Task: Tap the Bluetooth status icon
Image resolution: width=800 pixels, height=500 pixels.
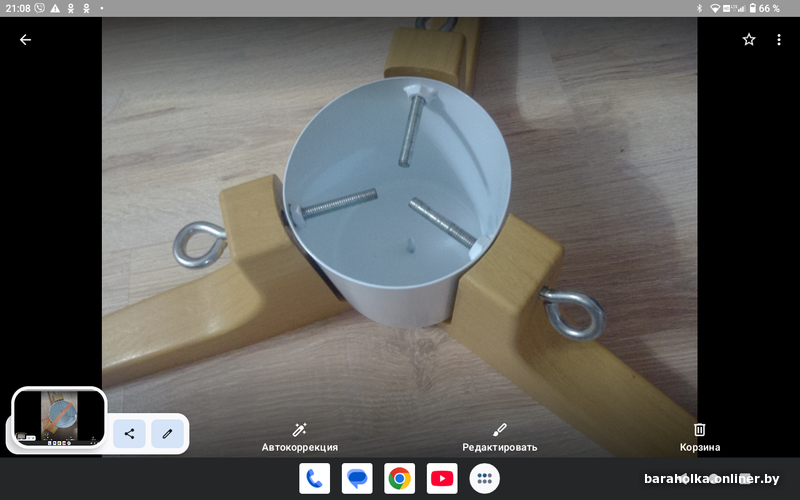Action: [699, 8]
